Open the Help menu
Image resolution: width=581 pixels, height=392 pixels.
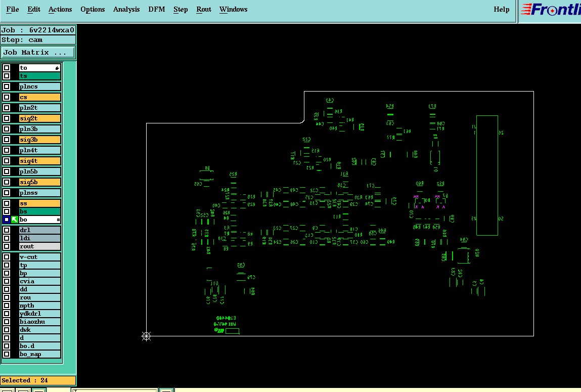pyautogui.click(x=501, y=9)
